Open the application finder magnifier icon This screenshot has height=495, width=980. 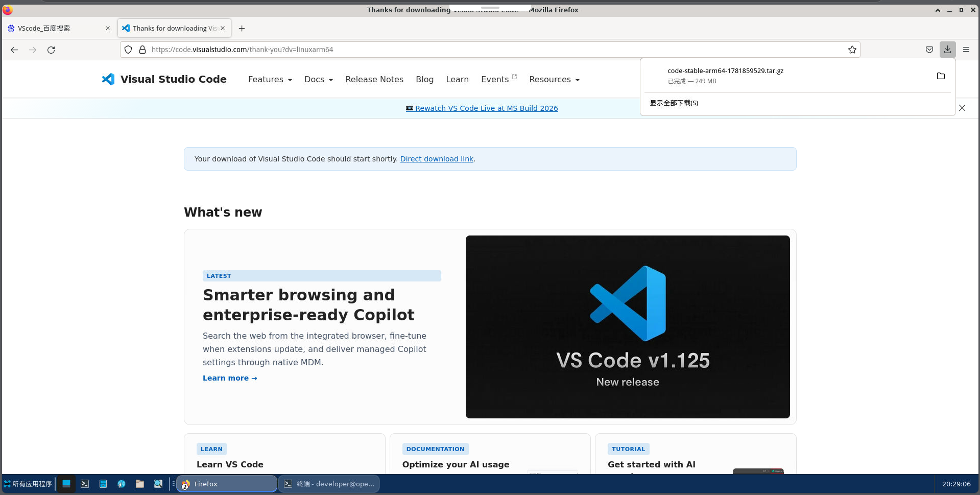coord(158,484)
